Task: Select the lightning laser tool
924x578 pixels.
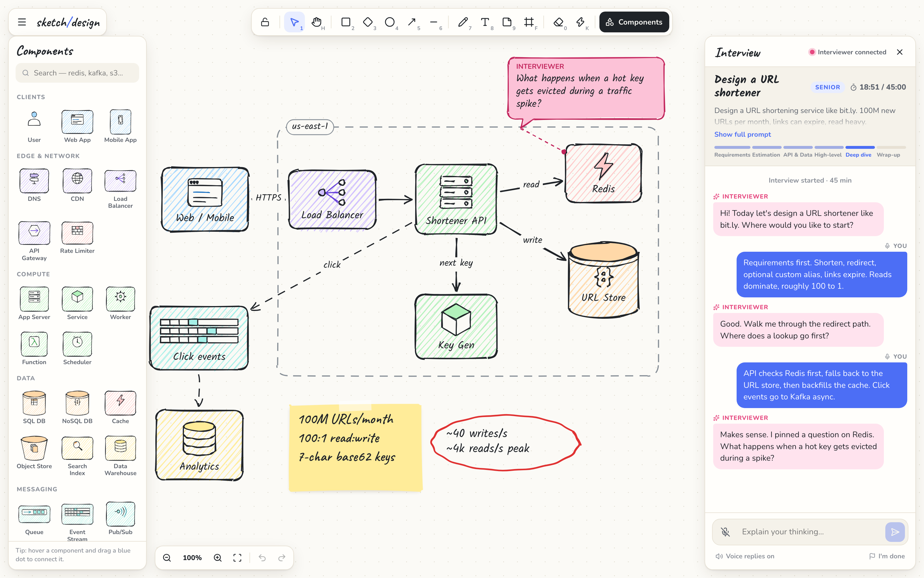Action: (x=581, y=22)
